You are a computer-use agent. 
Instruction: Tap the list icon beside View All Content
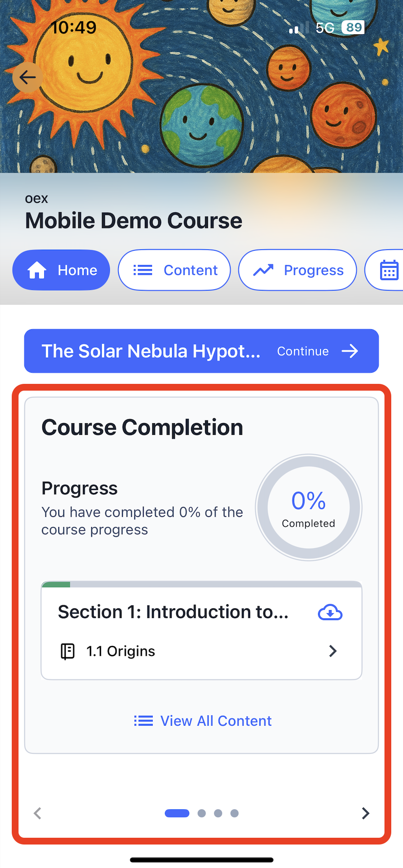[x=143, y=721]
